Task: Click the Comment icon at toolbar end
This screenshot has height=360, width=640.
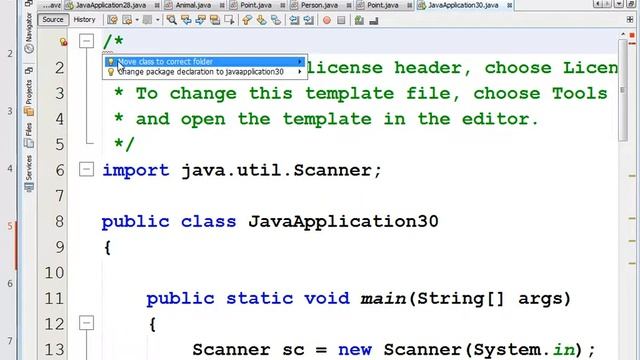Action: pyautogui.click(x=373, y=20)
